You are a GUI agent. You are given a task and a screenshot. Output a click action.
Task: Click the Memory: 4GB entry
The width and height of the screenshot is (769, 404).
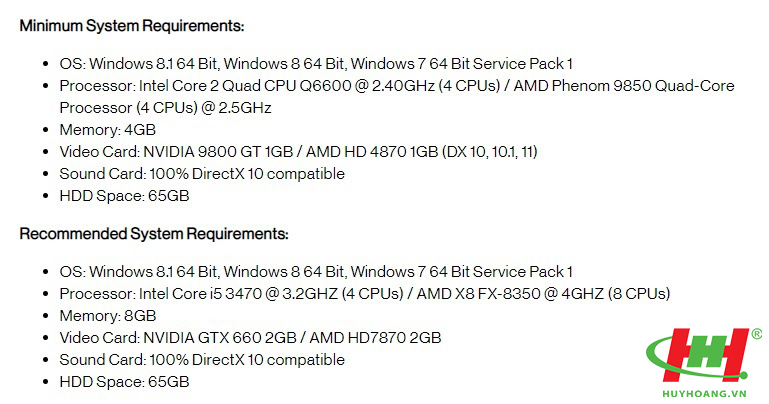(107, 130)
